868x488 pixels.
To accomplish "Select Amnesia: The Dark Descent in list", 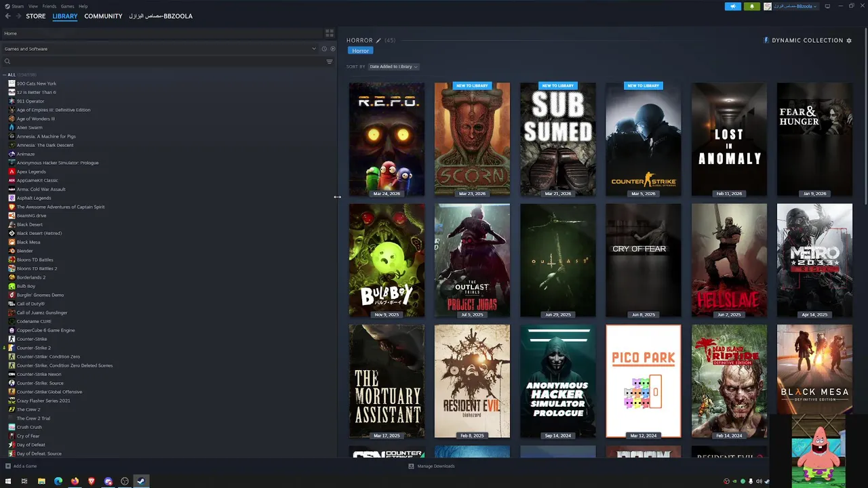I will coord(45,145).
